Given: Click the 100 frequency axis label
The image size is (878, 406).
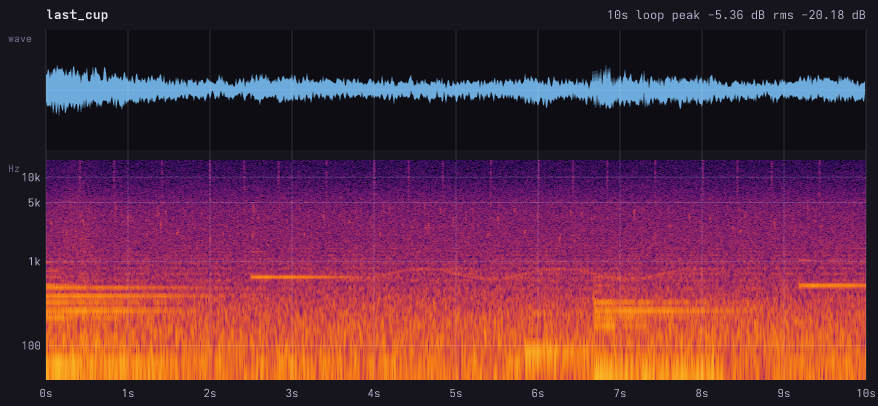Looking at the screenshot, I should click(31, 346).
